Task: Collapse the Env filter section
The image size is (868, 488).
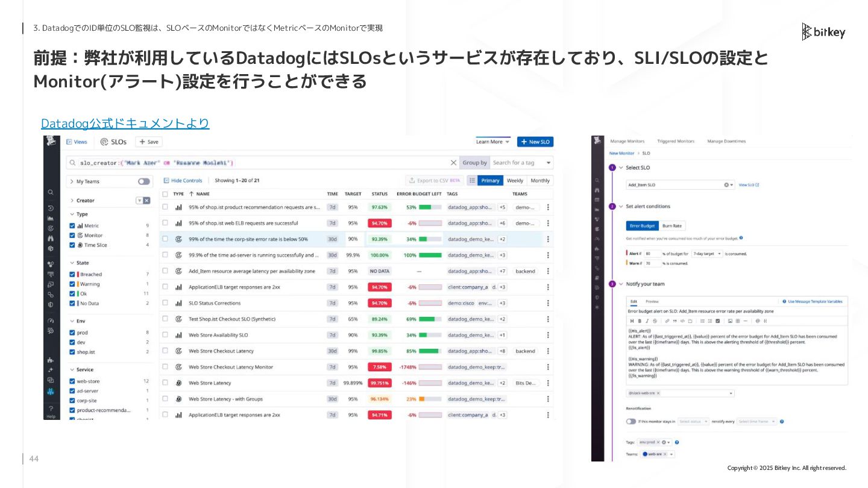Action: pos(72,321)
